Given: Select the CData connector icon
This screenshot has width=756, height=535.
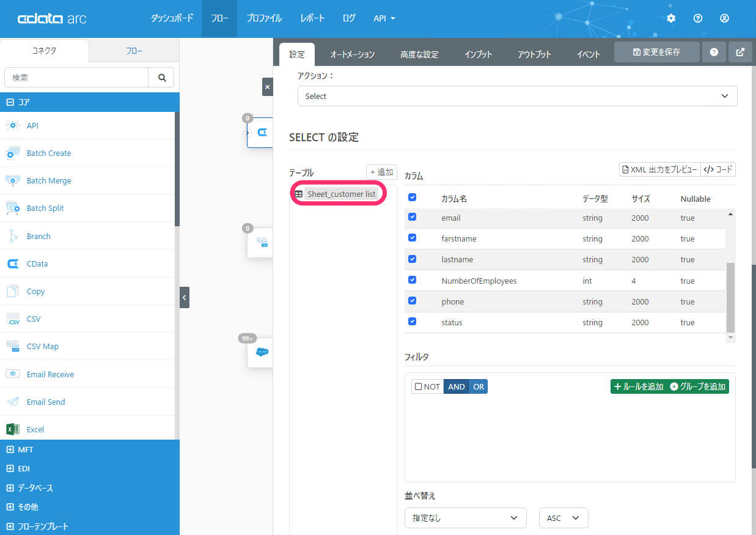Looking at the screenshot, I should [x=13, y=264].
